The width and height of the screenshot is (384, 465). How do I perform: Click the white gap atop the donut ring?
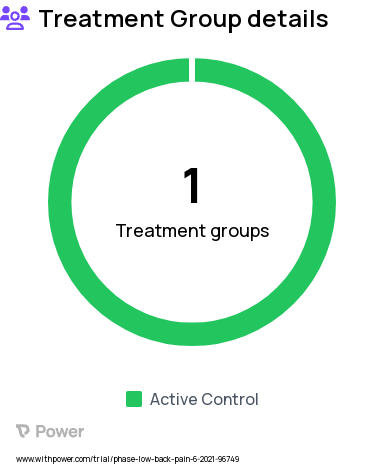click(192, 70)
